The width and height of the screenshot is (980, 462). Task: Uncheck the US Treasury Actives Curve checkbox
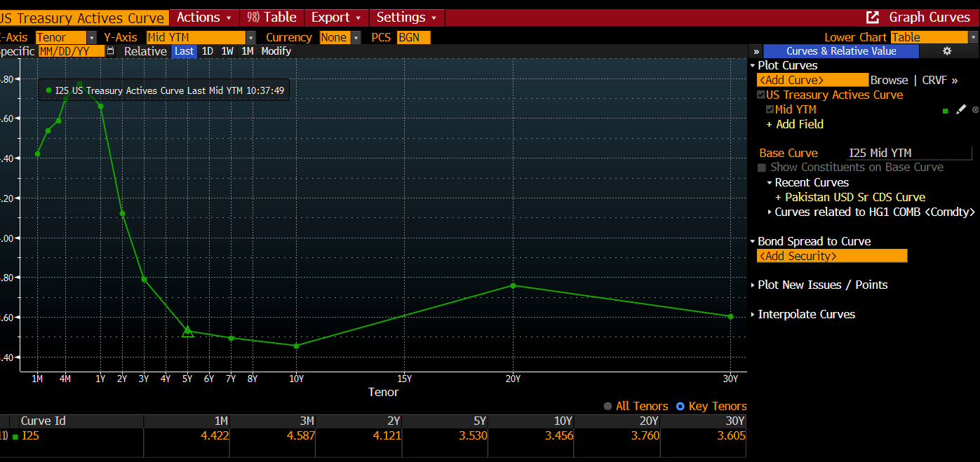760,95
